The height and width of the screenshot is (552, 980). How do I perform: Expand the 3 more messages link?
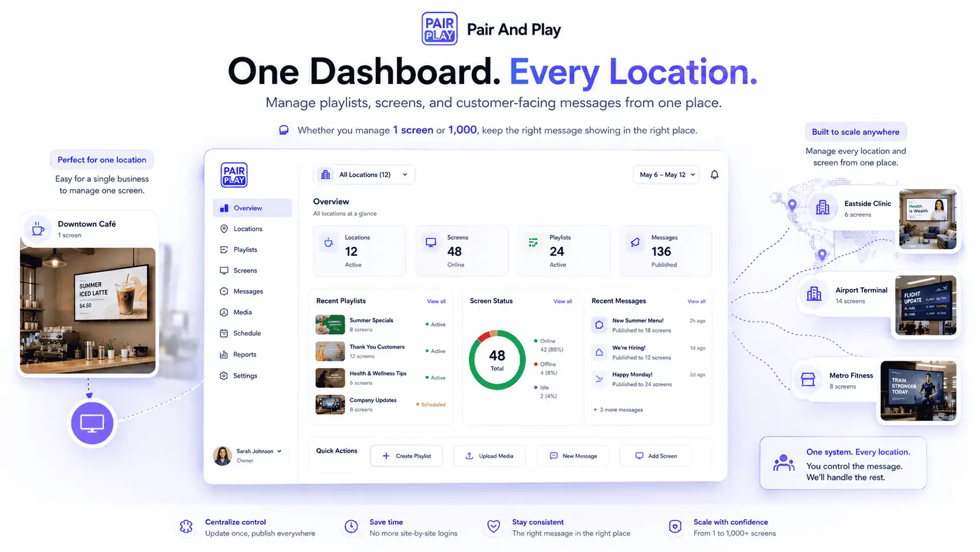click(618, 410)
